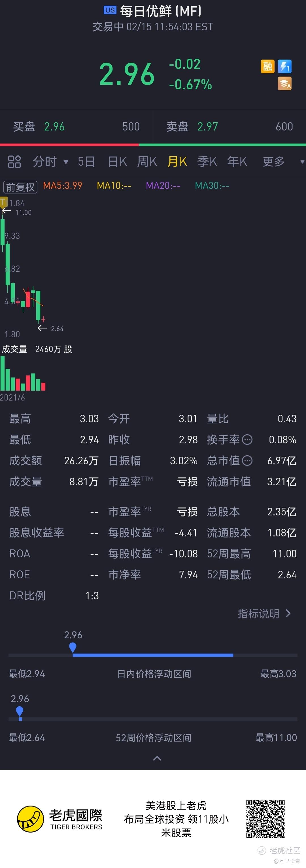Image resolution: width=306 pixels, height=868 pixels.
Task: Tap the orange stacked layers icon
Action: (284, 84)
